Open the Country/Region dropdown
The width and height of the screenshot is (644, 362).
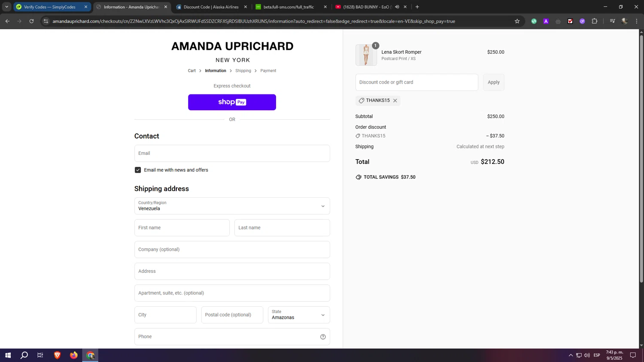click(232, 206)
